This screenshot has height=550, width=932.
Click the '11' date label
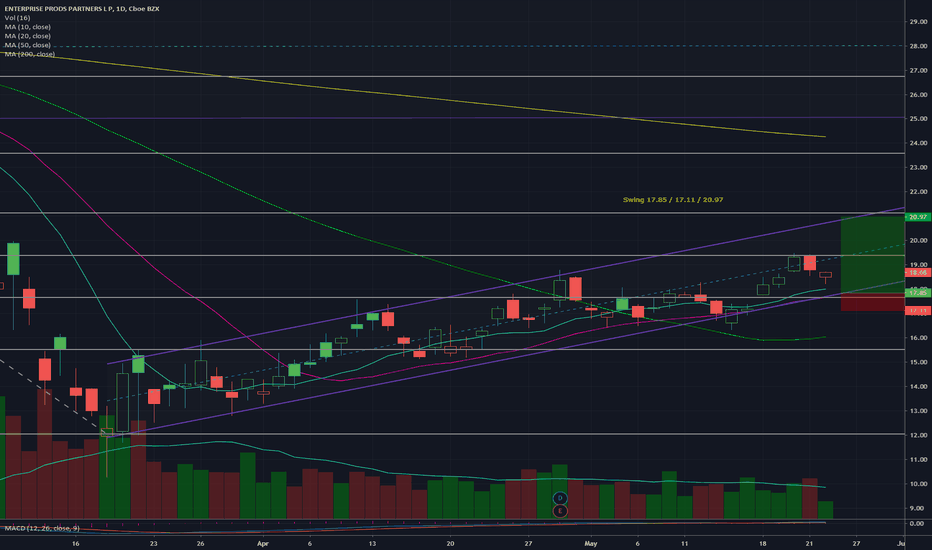click(685, 543)
